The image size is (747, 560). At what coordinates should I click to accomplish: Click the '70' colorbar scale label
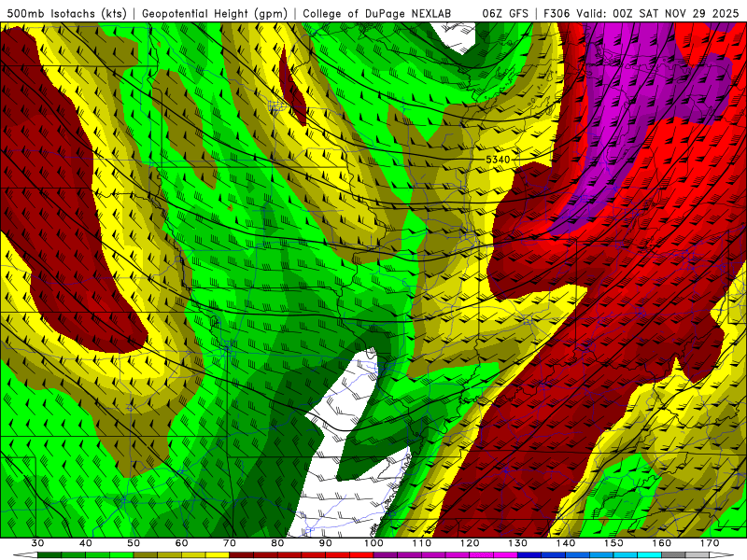click(230, 543)
